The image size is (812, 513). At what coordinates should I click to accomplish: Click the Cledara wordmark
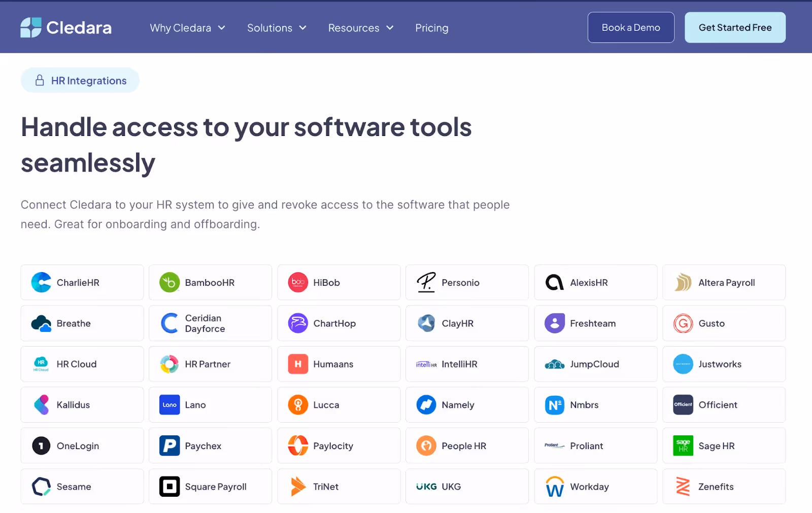coord(79,28)
